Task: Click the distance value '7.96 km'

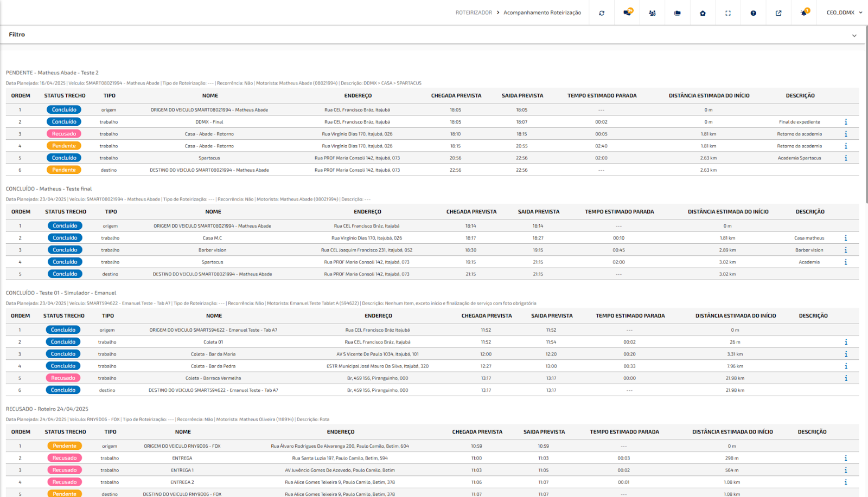Action: click(735, 366)
